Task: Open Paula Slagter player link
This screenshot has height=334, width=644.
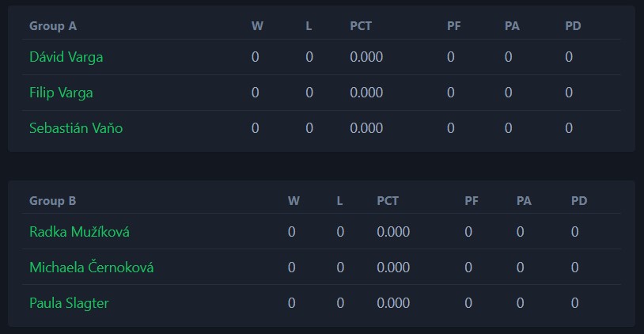Action: click(x=69, y=303)
